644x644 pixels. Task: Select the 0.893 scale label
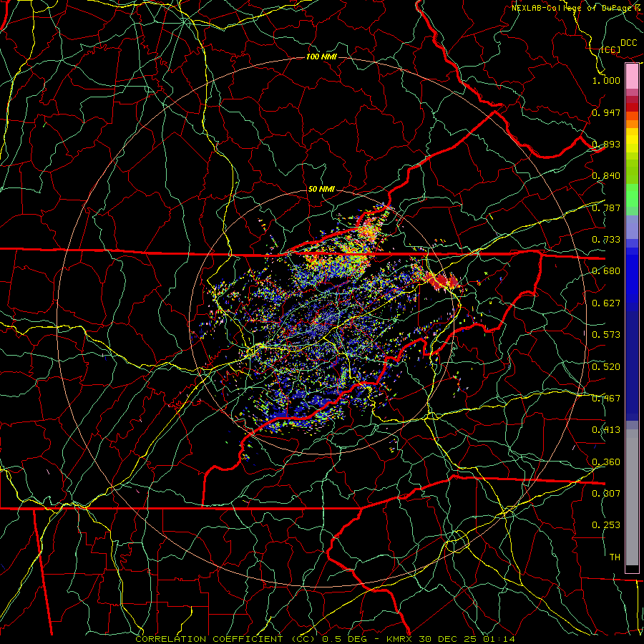606,144
